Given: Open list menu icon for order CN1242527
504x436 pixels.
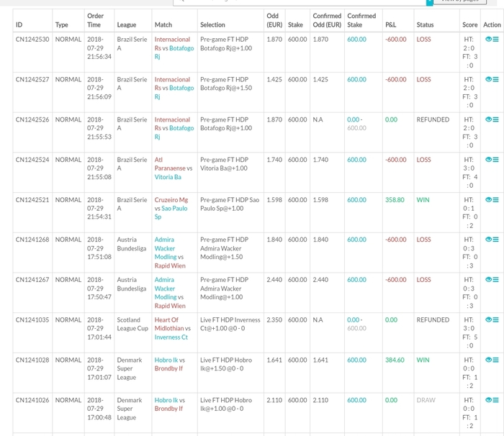Looking at the screenshot, I should coord(496,79).
